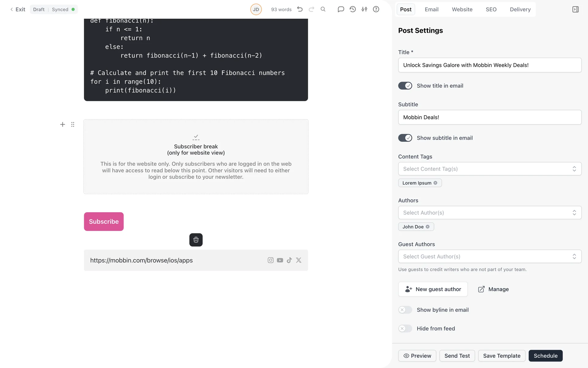Collapse the settings sidebar panel icon
Viewport: 588px width, 368px height.
click(x=575, y=9)
